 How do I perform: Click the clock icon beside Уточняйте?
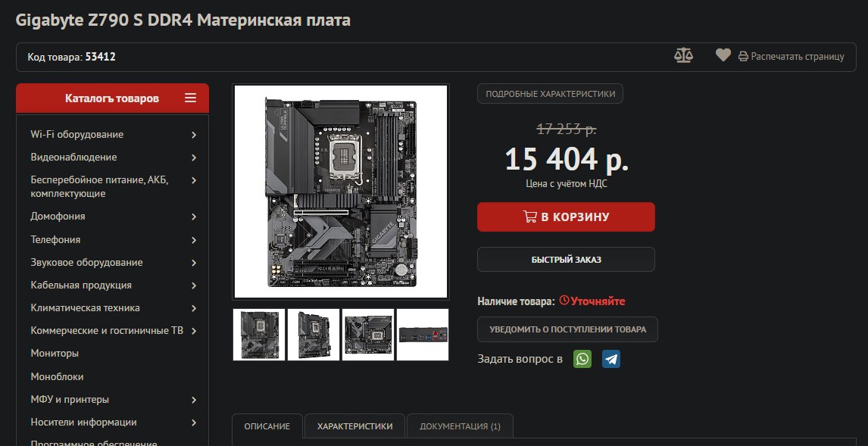point(564,301)
